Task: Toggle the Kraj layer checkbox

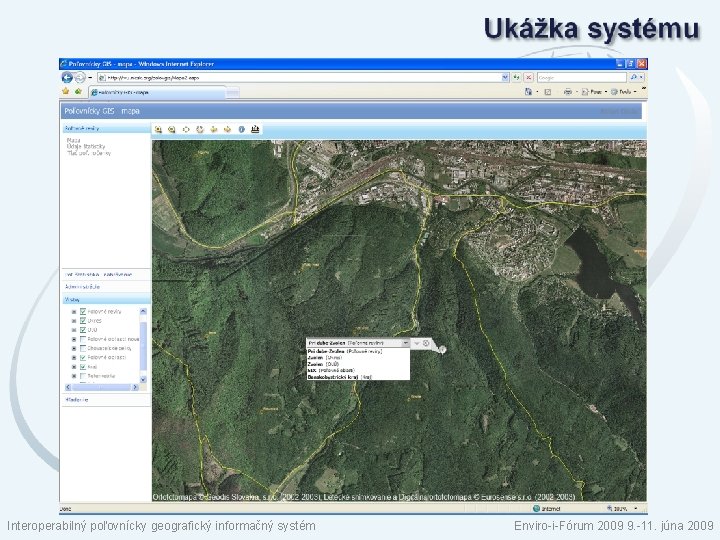Action: (x=83, y=366)
